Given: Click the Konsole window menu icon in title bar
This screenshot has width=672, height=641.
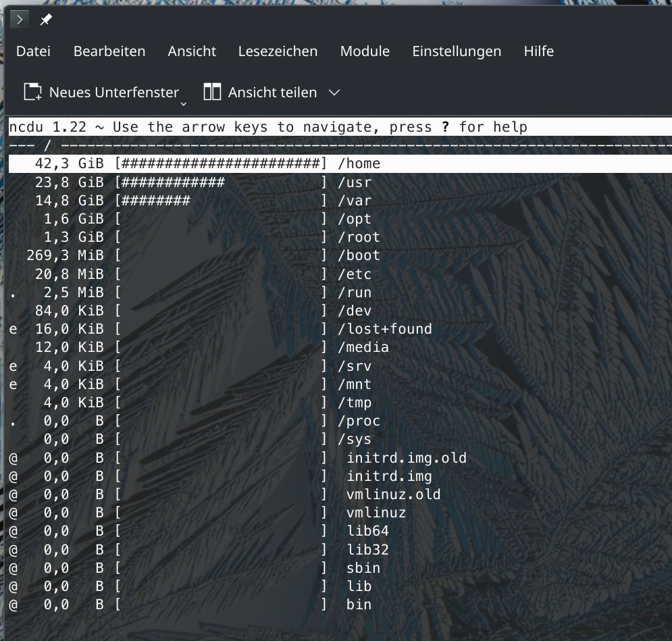Looking at the screenshot, I should pos(20,20).
